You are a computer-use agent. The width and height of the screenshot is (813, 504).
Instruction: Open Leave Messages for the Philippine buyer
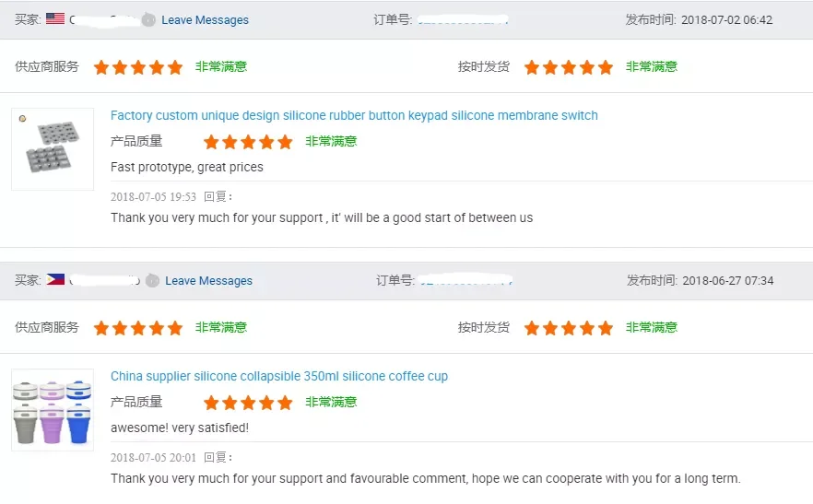tap(208, 280)
